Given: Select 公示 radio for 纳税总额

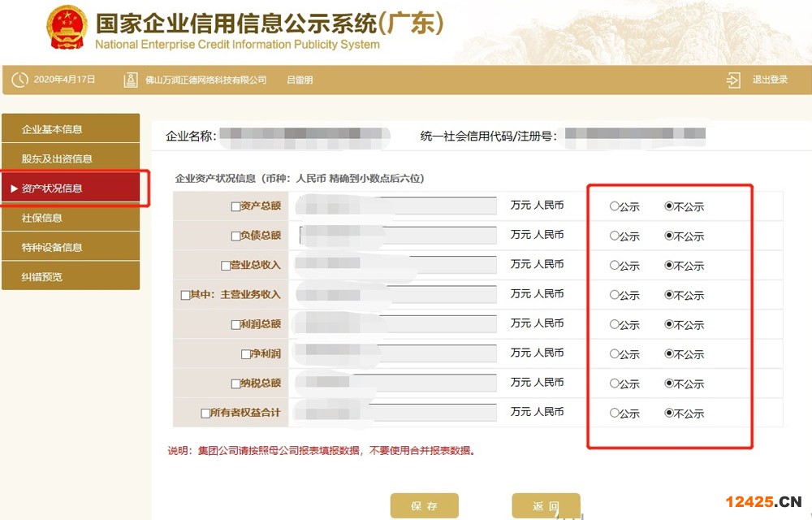Looking at the screenshot, I should point(615,383).
